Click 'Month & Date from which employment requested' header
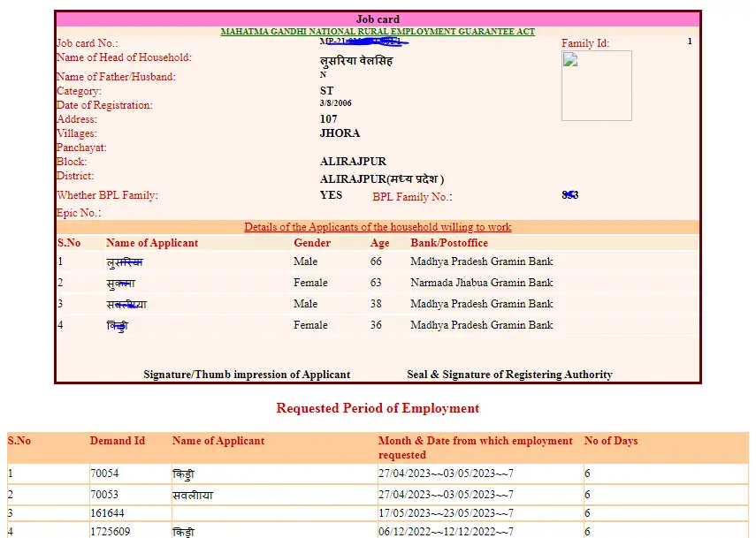 pos(476,448)
